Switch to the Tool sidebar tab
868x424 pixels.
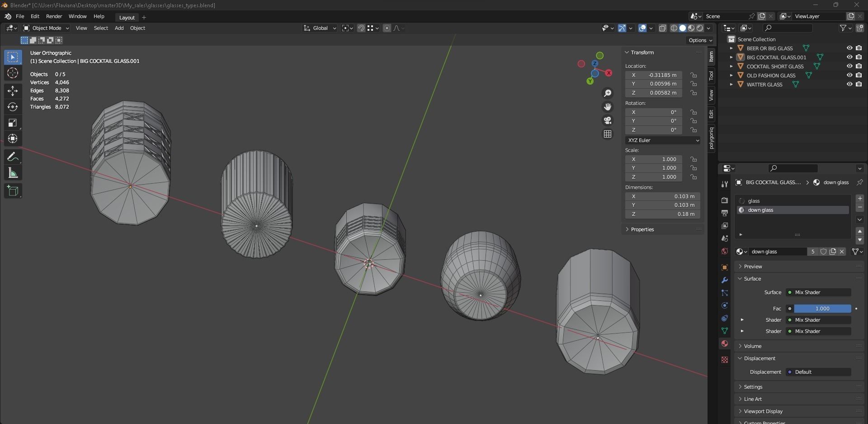coord(711,75)
